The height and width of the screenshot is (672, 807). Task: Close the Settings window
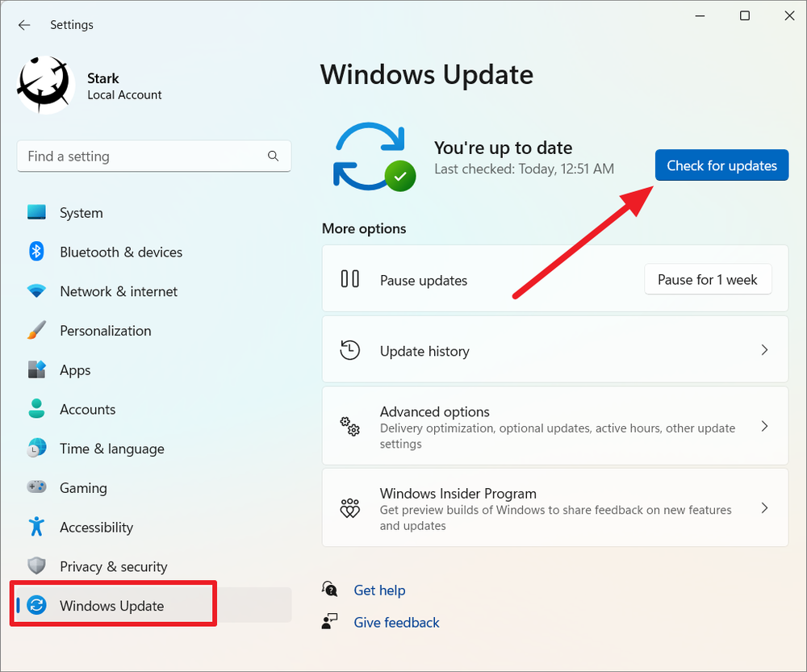[789, 16]
